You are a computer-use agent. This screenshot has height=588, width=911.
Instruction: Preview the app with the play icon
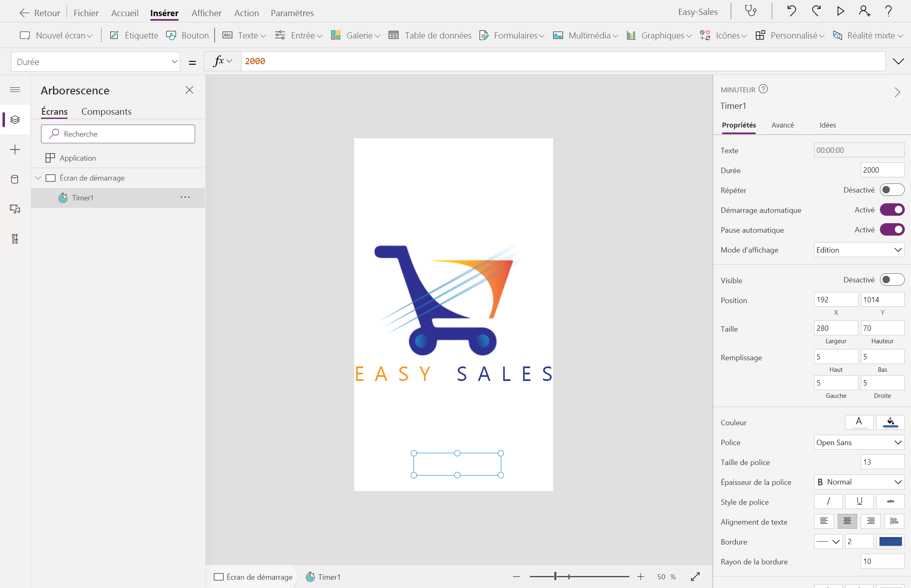point(840,11)
